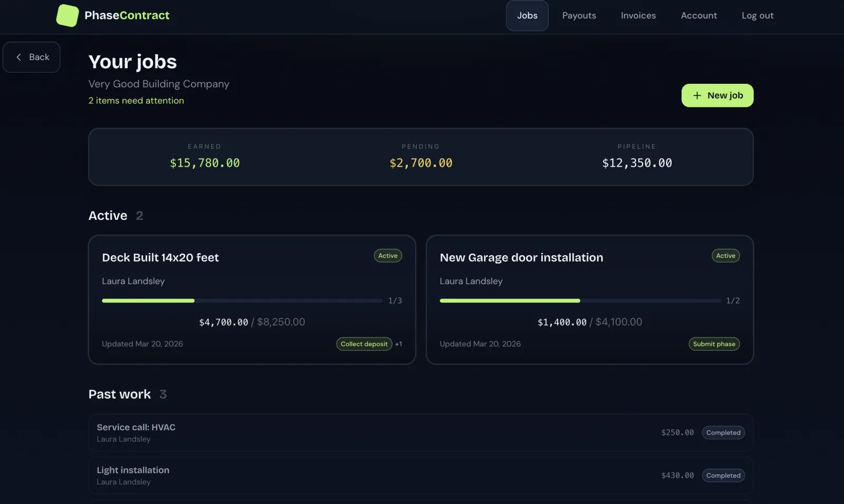Click the Active badge on Deck Built card
This screenshot has height=504, width=844.
(388, 256)
